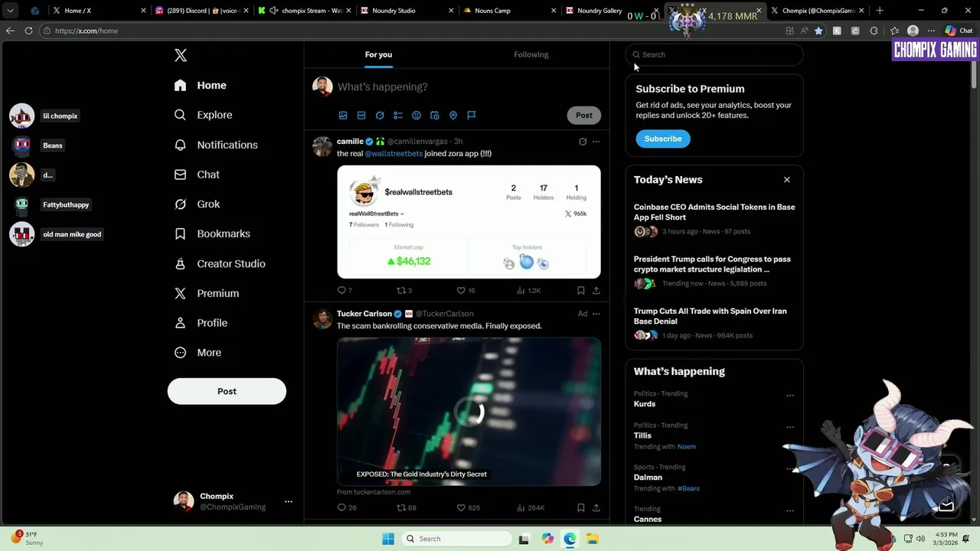980x551 pixels.
Task: Open the Creator Studio icon
Action: coord(180,263)
